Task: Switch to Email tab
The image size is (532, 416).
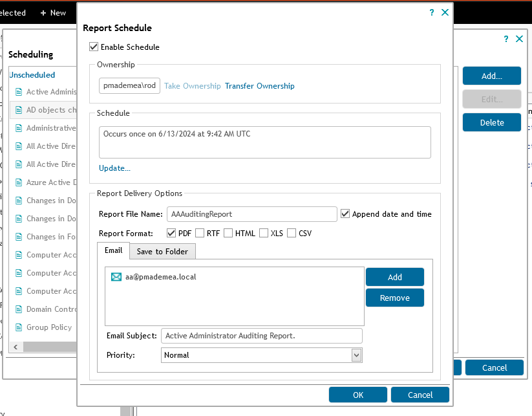Action: coord(113,250)
